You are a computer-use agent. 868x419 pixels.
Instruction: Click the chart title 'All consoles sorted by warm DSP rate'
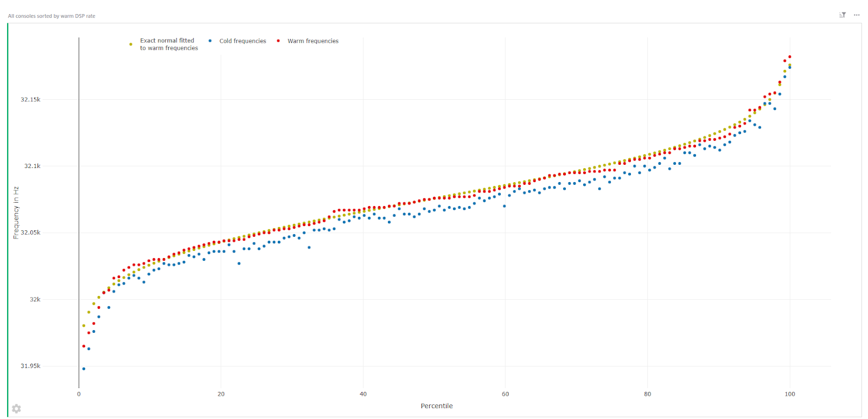point(52,16)
